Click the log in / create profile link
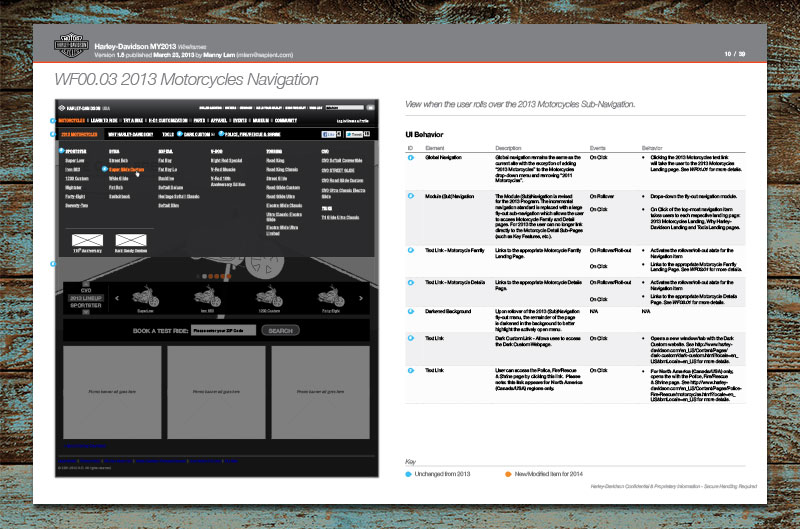Image resolution: width=800 pixels, height=529 pixels. click(x=353, y=121)
